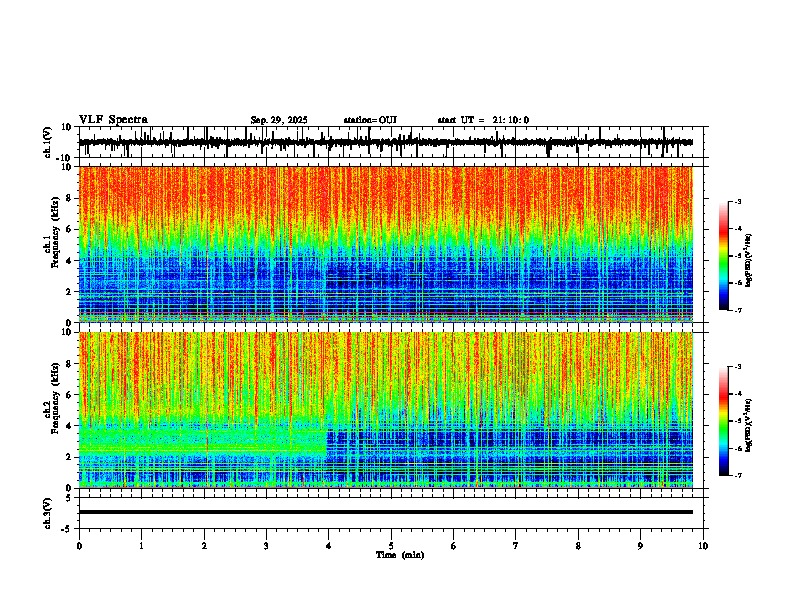Click the '6' kHz tick on ch.2 spectrogram axis

point(69,395)
